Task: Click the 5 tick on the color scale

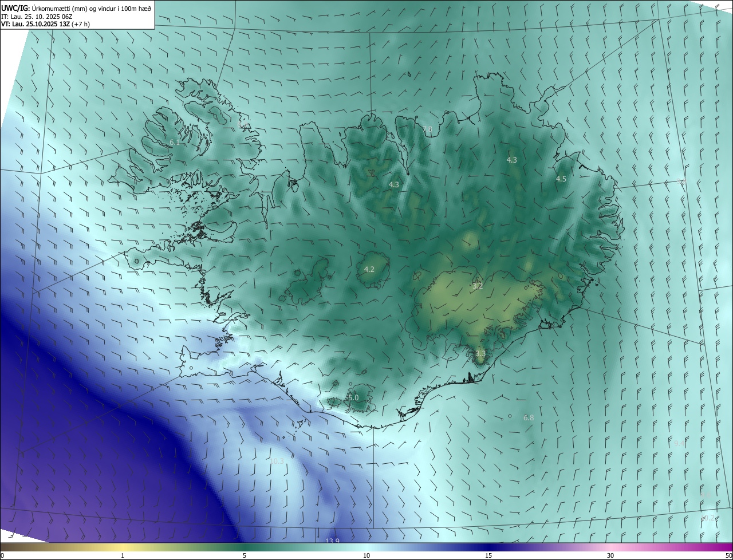Action: point(245,555)
